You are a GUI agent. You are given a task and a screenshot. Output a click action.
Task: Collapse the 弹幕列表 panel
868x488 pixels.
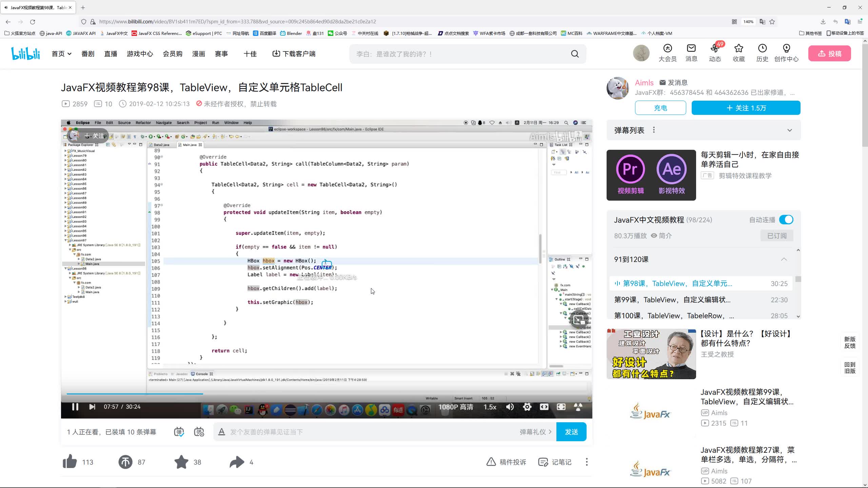(x=790, y=130)
